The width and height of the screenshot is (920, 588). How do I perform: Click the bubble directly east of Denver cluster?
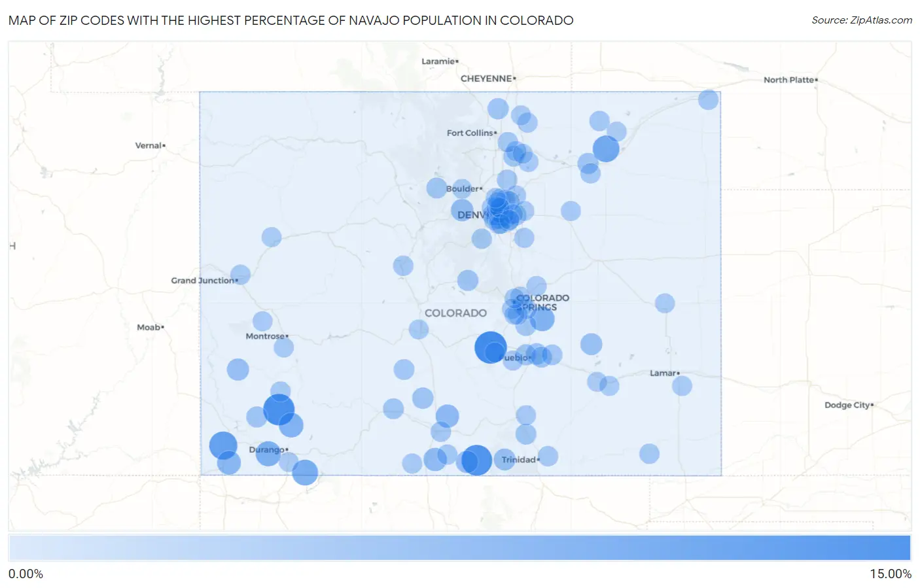click(x=571, y=211)
